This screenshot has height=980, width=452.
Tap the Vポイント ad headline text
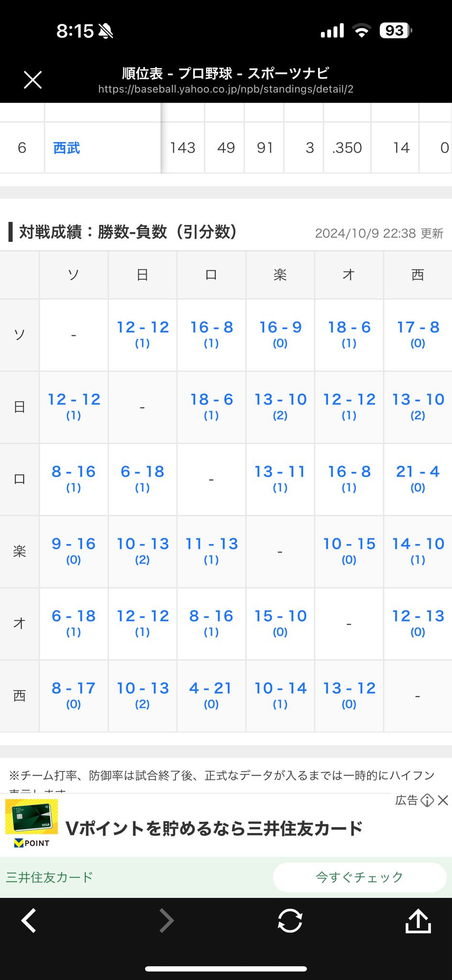tap(214, 828)
